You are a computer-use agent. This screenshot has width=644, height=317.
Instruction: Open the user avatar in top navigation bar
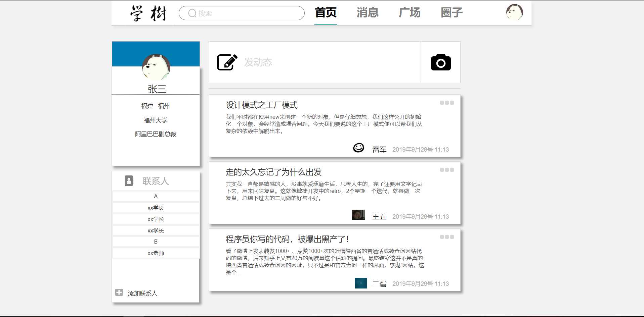pos(514,12)
